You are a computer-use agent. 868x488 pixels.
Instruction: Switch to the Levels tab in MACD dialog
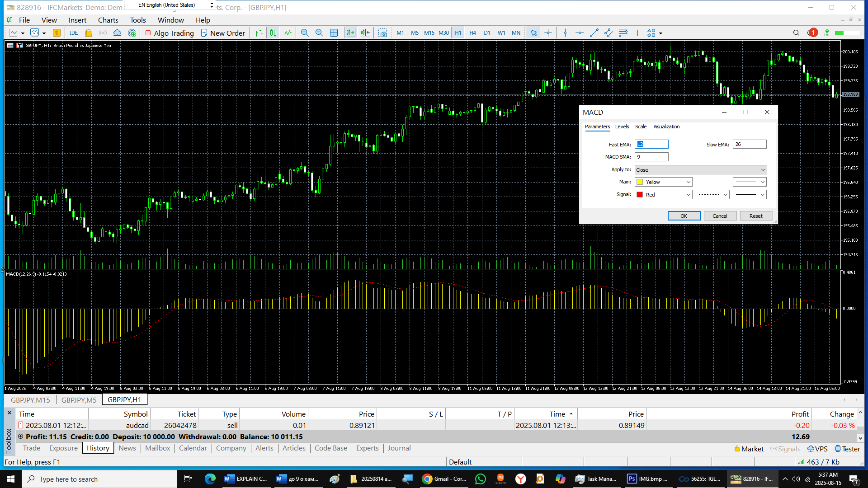tap(622, 127)
